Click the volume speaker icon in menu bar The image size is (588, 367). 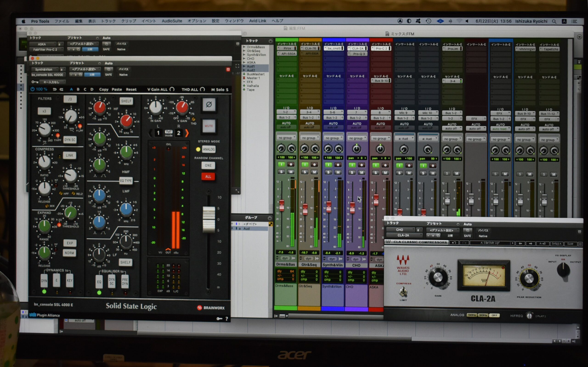tap(467, 21)
